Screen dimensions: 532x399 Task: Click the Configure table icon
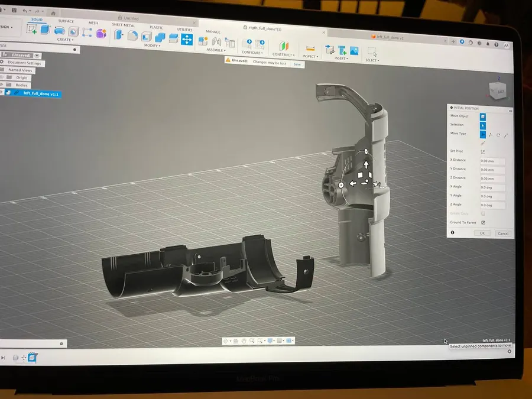click(260, 44)
